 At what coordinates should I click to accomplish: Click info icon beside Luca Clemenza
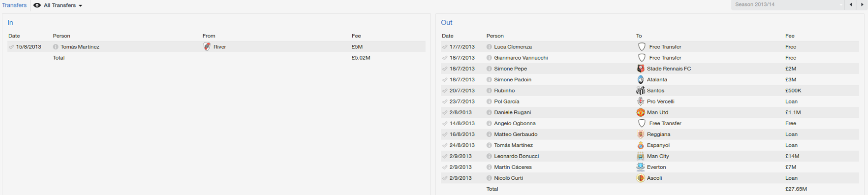click(x=489, y=47)
